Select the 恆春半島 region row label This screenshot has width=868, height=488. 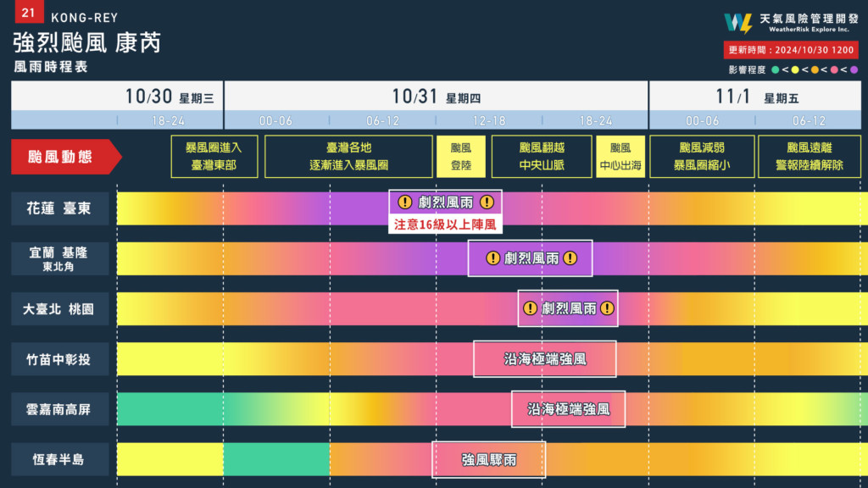coord(60,460)
